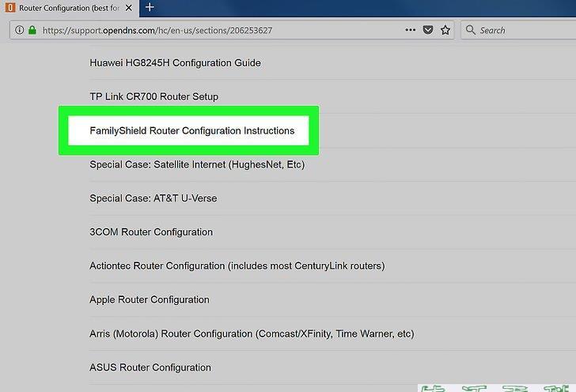Viewport: 576px width, 392px height.
Task: Open a new tab with plus button
Action: (x=150, y=7)
